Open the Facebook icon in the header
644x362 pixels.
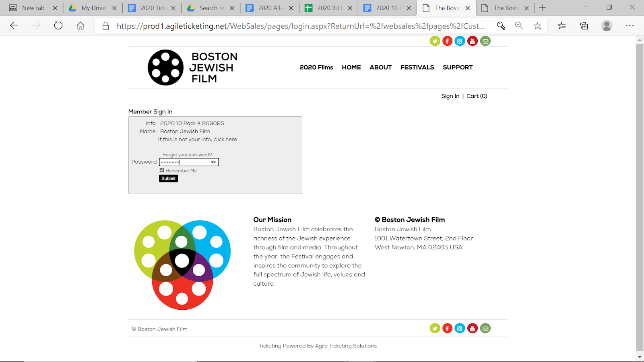(447, 41)
